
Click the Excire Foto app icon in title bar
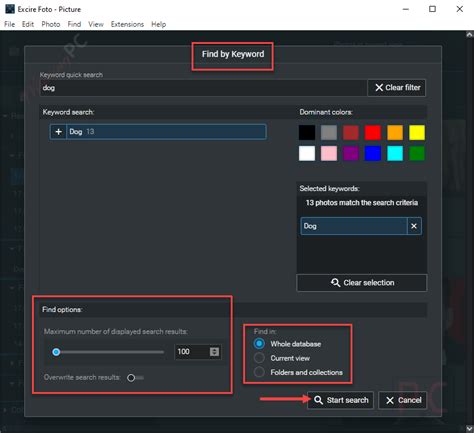(x=10, y=9)
